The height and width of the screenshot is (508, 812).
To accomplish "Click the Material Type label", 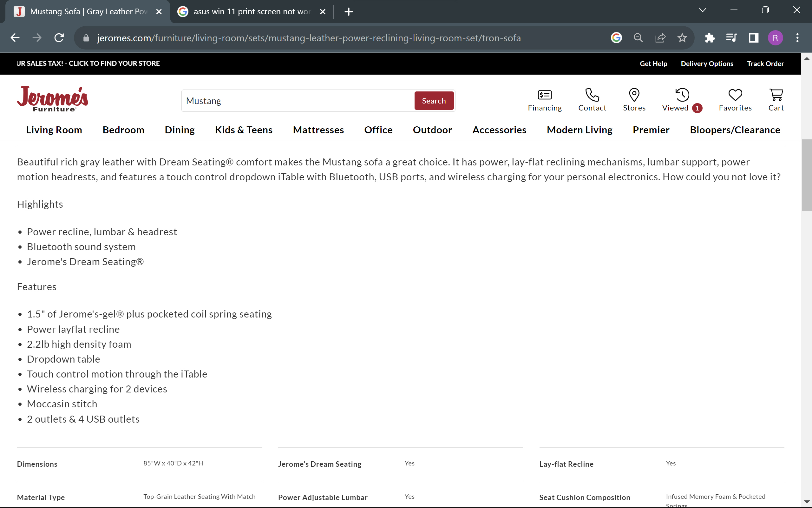I will [x=41, y=497].
